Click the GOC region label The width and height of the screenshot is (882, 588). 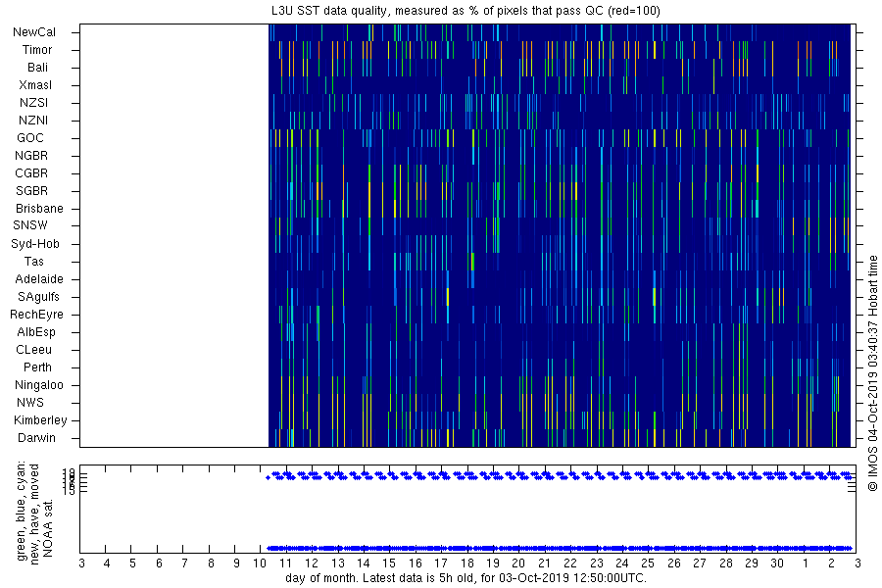coord(30,138)
